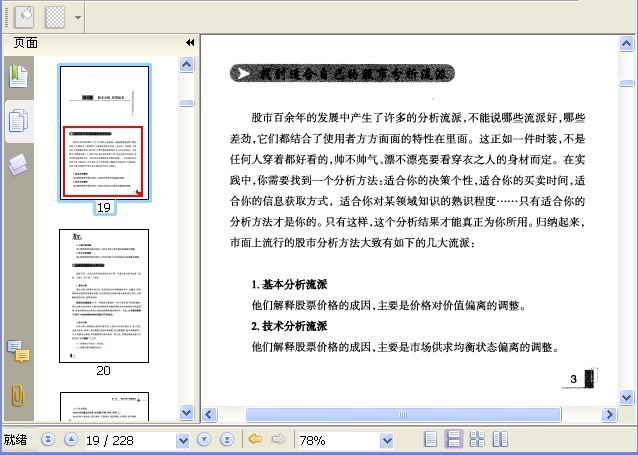Viewport: 638px width, 455px height.
Task: Click the page number field 19 / 228
Action: [130, 440]
